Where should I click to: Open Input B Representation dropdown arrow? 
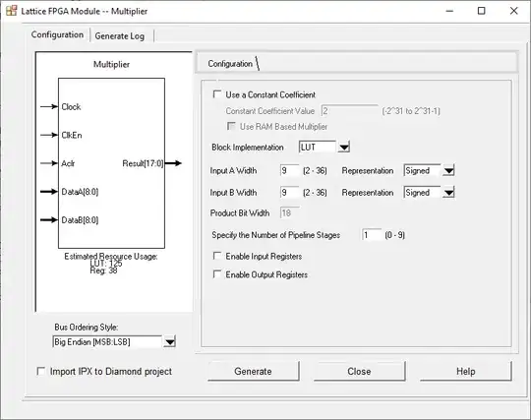pos(448,193)
